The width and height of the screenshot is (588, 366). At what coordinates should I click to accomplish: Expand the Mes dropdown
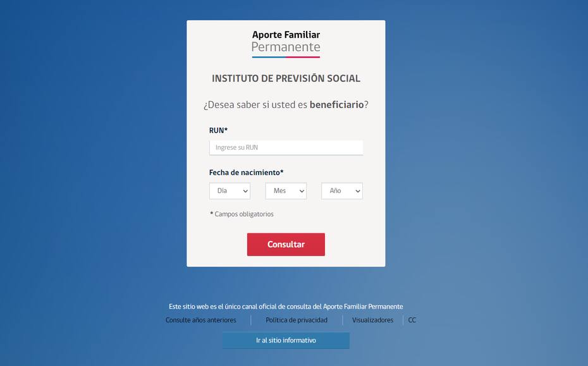(286, 191)
